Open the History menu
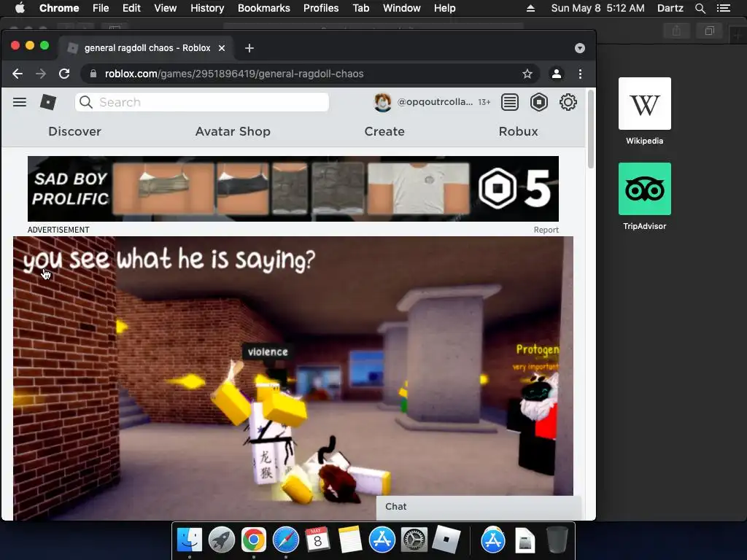 pos(207,8)
